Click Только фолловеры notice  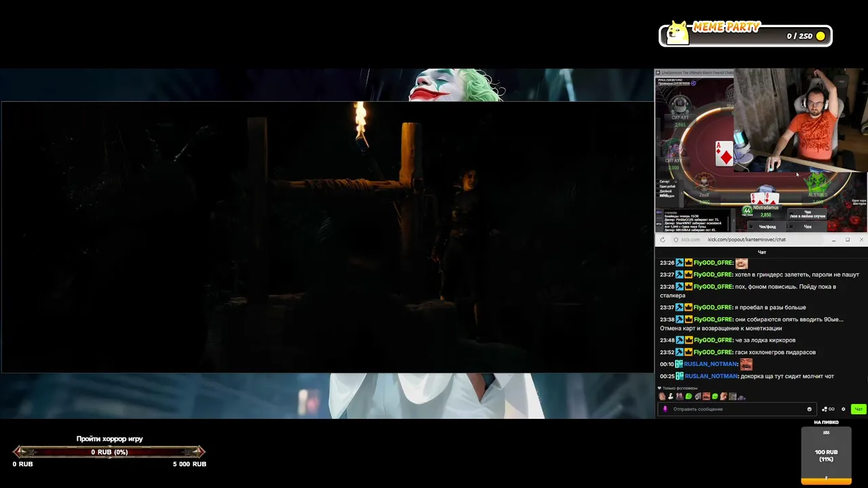tap(678, 388)
